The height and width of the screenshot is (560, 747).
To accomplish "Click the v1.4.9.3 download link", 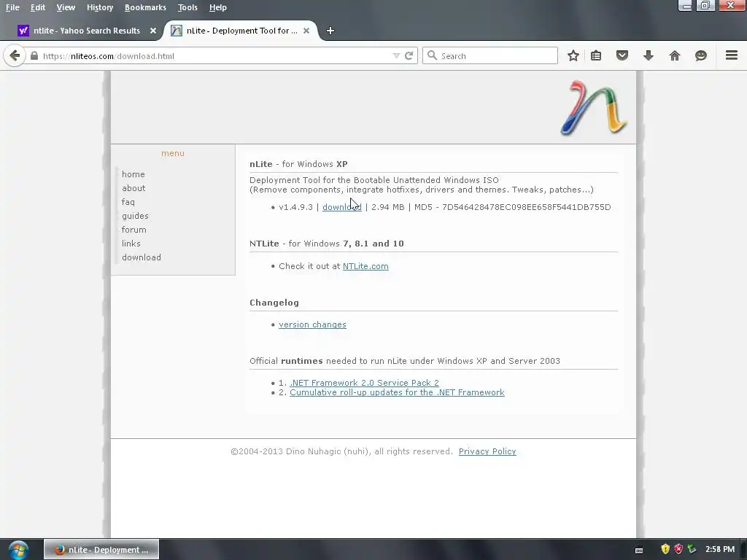I will (x=341, y=207).
